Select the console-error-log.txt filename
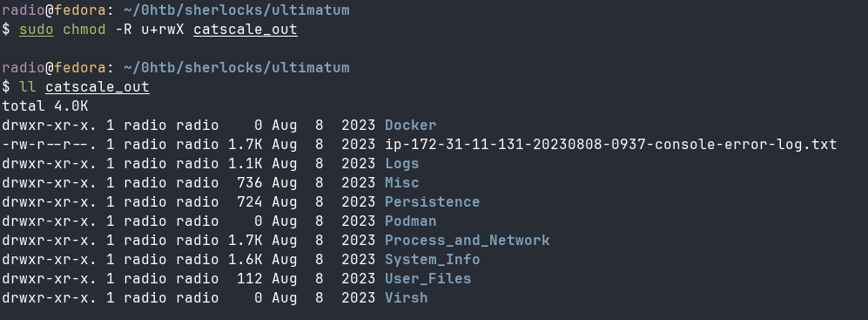 tap(610, 145)
